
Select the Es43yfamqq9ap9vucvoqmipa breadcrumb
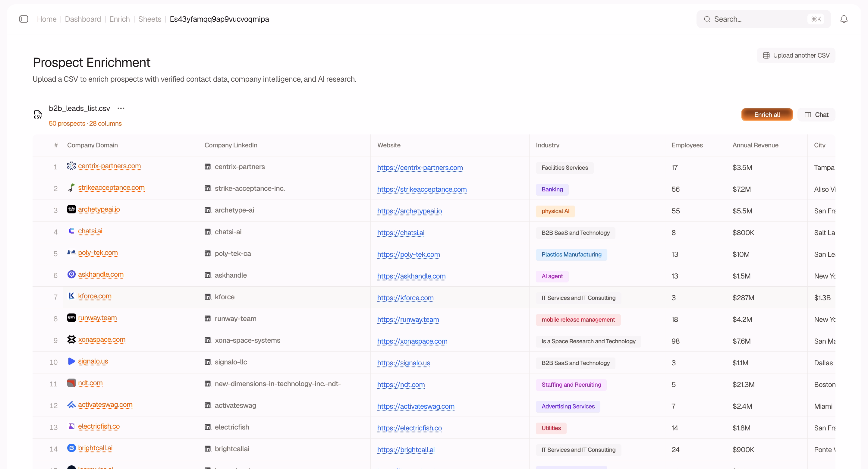219,19
